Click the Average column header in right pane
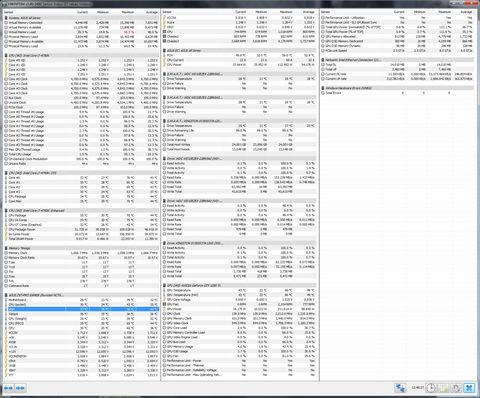 [466, 12]
